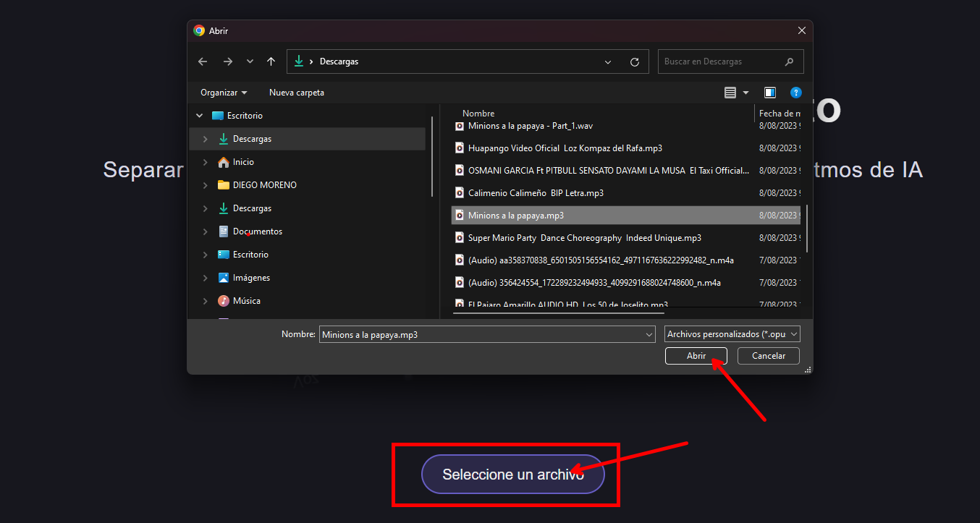Open the Organizar menu
980x523 pixels.
click(223, 93)
